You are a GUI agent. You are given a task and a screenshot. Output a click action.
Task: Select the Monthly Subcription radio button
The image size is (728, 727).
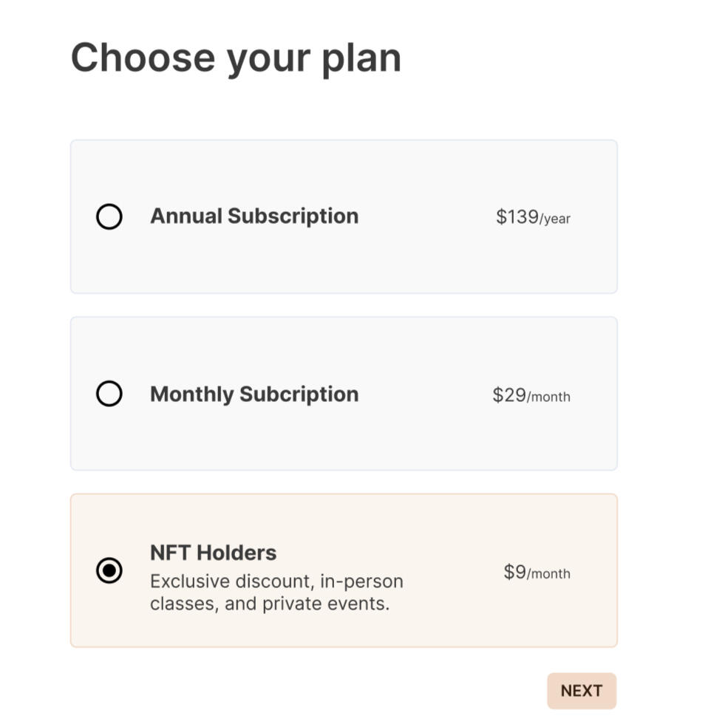coord(109,394)
